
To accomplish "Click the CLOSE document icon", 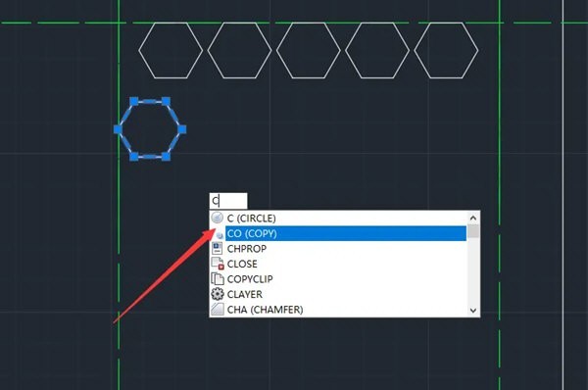I will [218, 264].
